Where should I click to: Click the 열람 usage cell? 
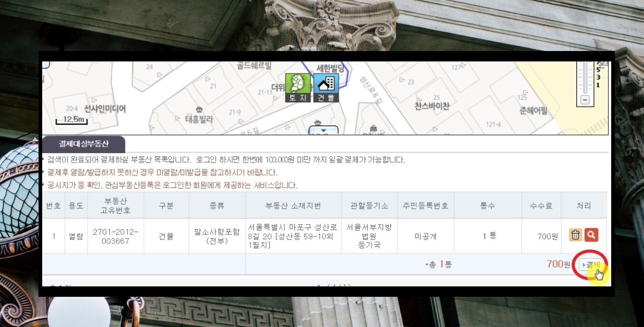[x=76, y=236]
